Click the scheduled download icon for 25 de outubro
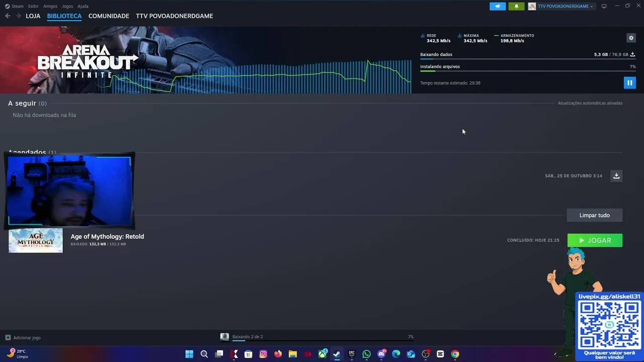Viewport: 644px width, 362px height. (x=616, y=175)
